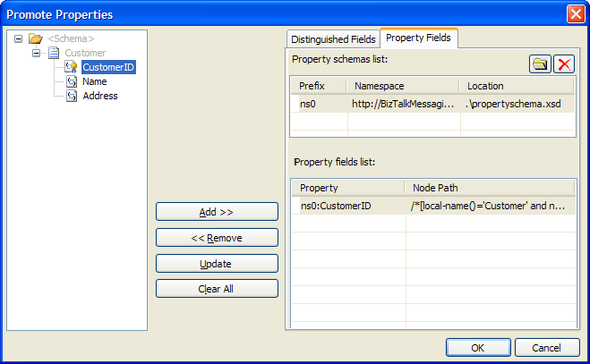Click the red X remove schema icon
The image size is (590, 364).
[x=564, y=63]
